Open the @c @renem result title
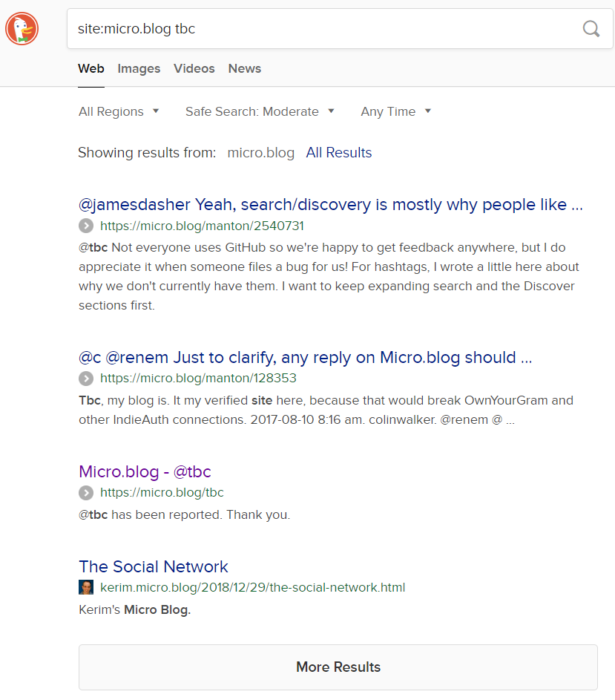This screenshot has width=615, height=700. click(x=305, y=358)
